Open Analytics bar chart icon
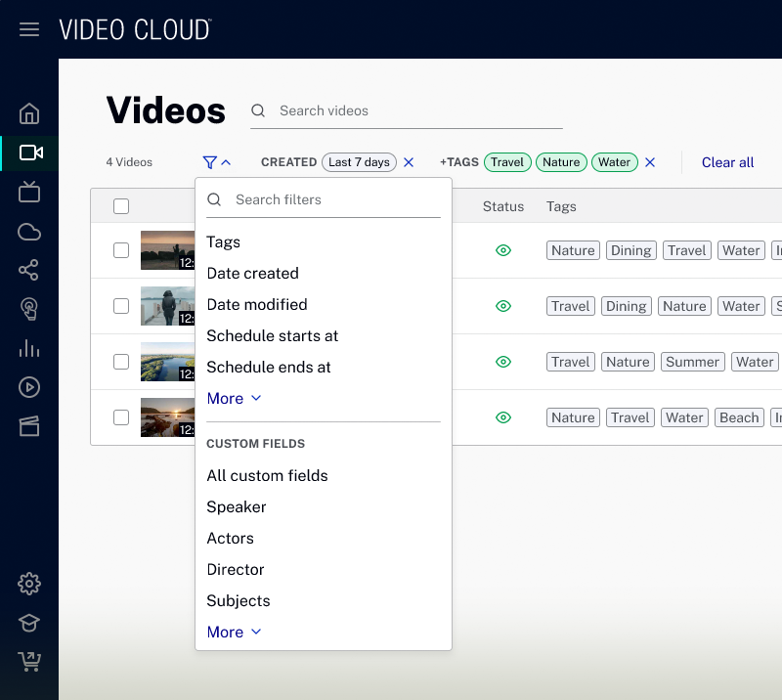 [x=29, y=348]
